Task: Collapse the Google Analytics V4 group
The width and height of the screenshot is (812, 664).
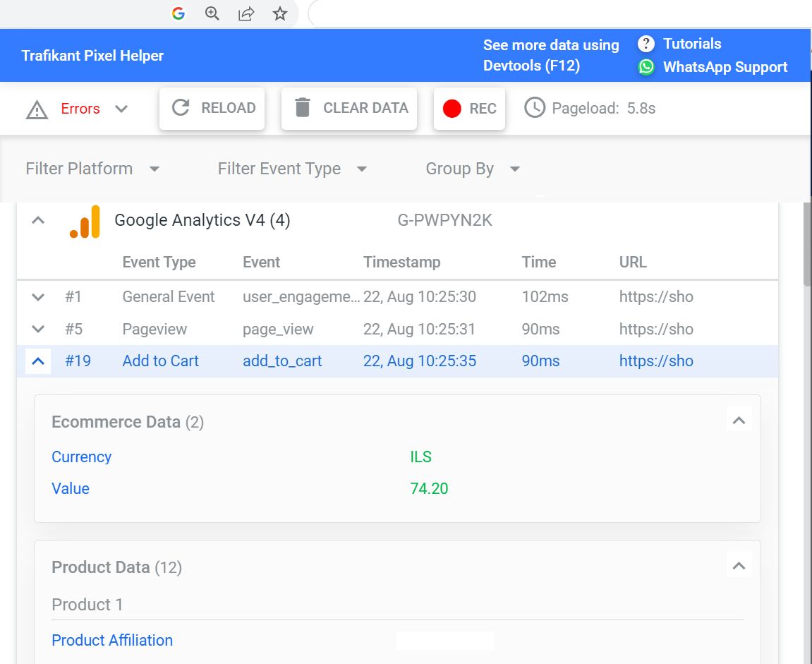Action: [x=38, y=220]
